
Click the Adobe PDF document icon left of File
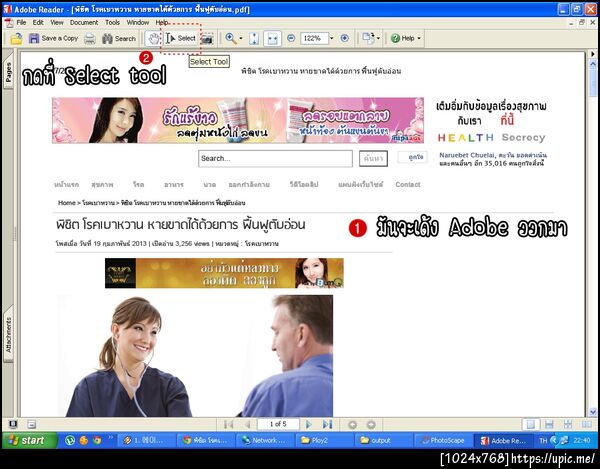pyautogui.click(x=8, y=23)
